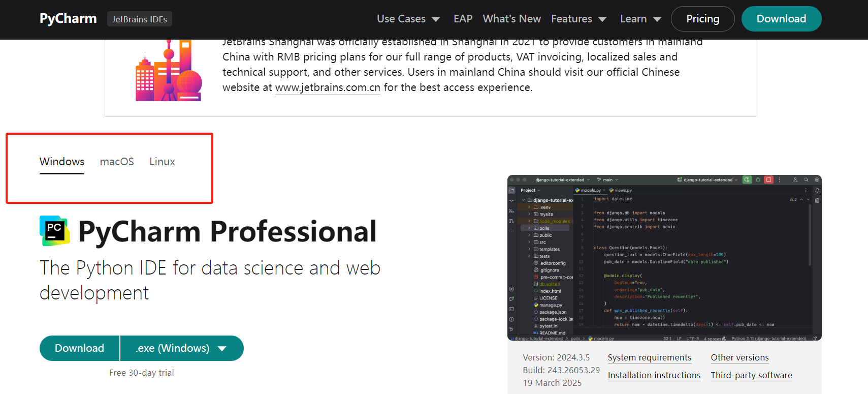Click the Terminal icon in the IDE sidebar

[511, 309]
